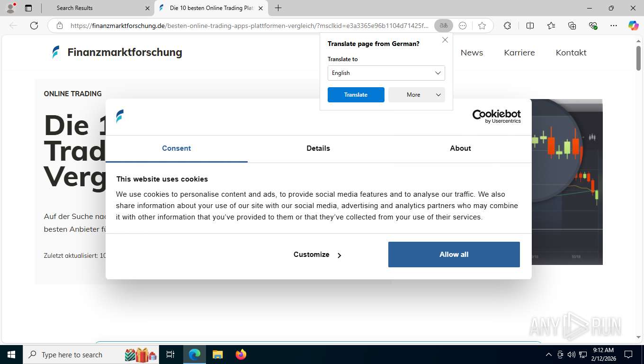This screenshot has width=644, height=364.
Task: Click Customize cookie settings
Action: pos(317,255)
